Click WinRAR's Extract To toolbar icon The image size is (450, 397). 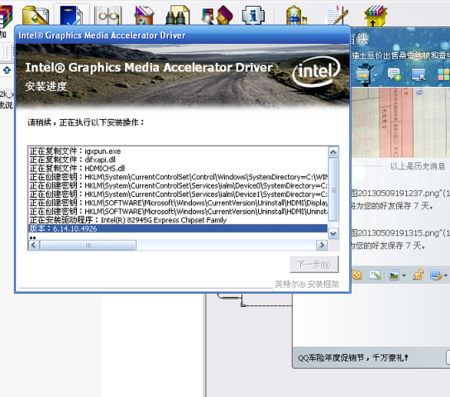(x=35, y=15)
